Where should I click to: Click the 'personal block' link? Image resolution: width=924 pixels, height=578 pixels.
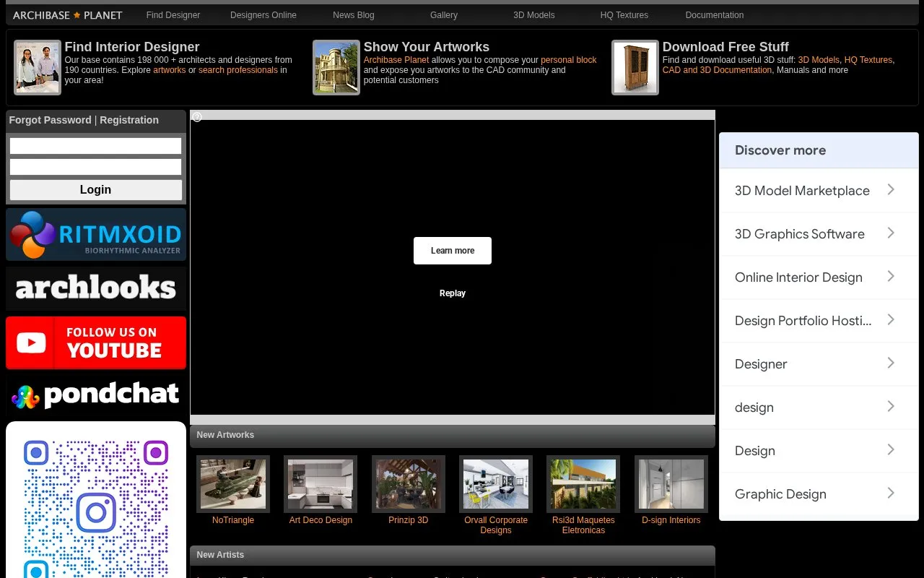click(569, 60)
